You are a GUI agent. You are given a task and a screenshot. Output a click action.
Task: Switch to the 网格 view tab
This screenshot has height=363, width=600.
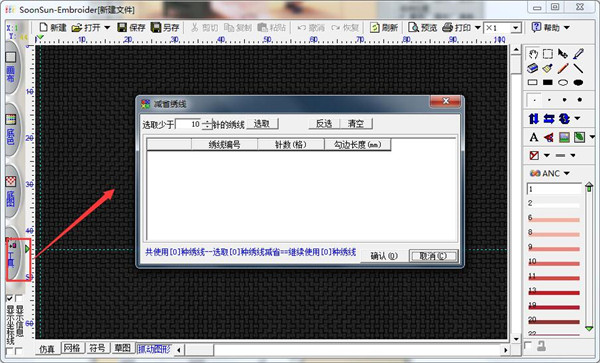point(72,348)
